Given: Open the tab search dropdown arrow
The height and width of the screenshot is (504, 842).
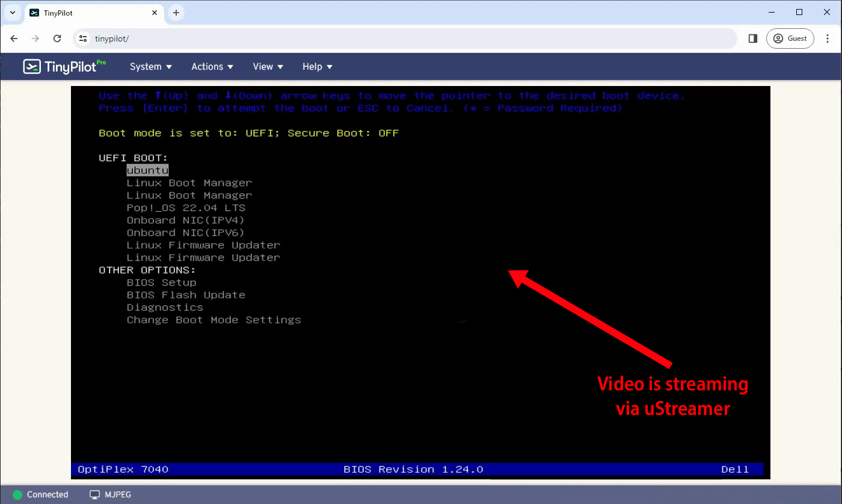Looking at the screenshot, I should click(12, 13).
